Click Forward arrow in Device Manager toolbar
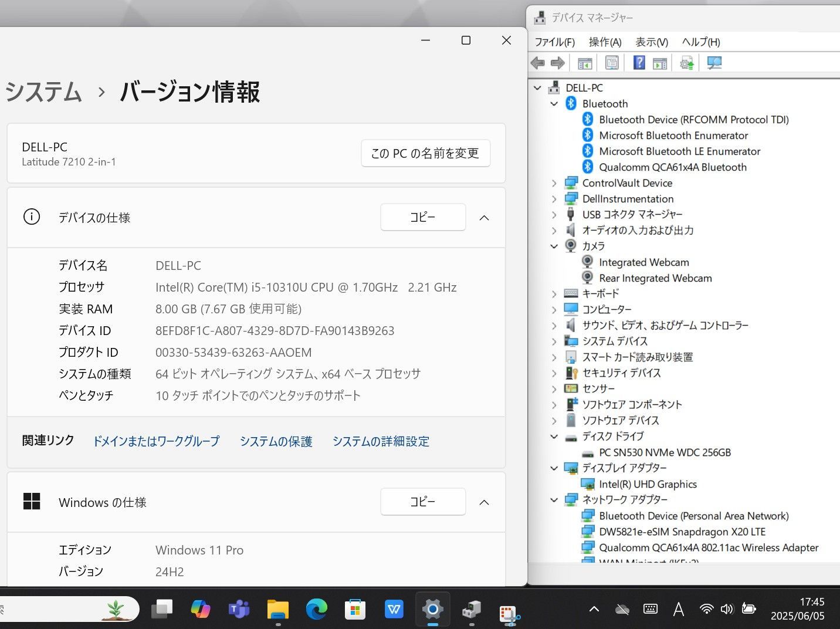The height and width of the screenshot is (629, 840). pos(558,63)
